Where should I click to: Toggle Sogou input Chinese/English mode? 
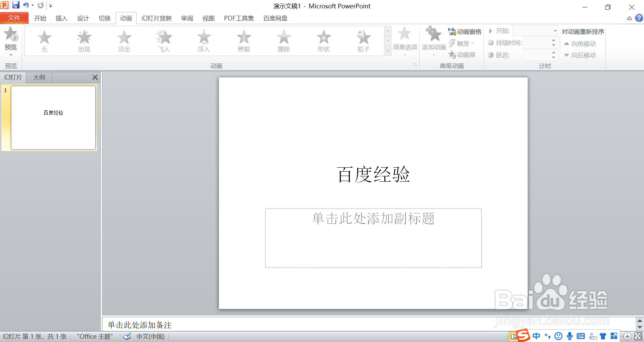pos(536,336)
